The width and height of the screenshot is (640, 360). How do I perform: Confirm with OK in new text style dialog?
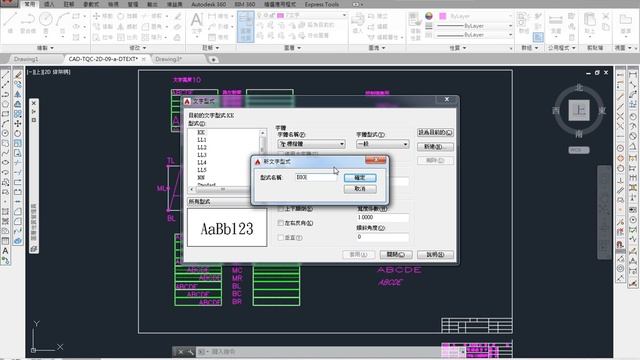pyautogui.click(x=360, y=178)
